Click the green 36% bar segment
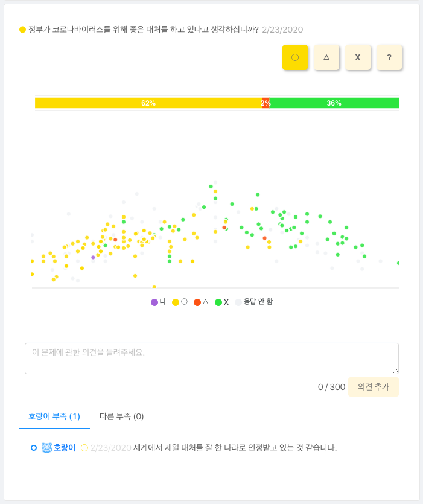The width and height of the screenshot is (423, 504). 334,103
